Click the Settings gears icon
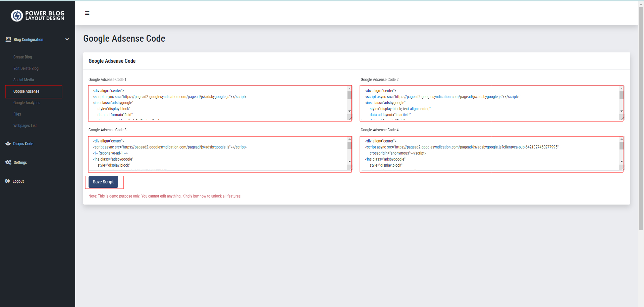644x307 pixels. pyautogui.click(x=8, y=162)
